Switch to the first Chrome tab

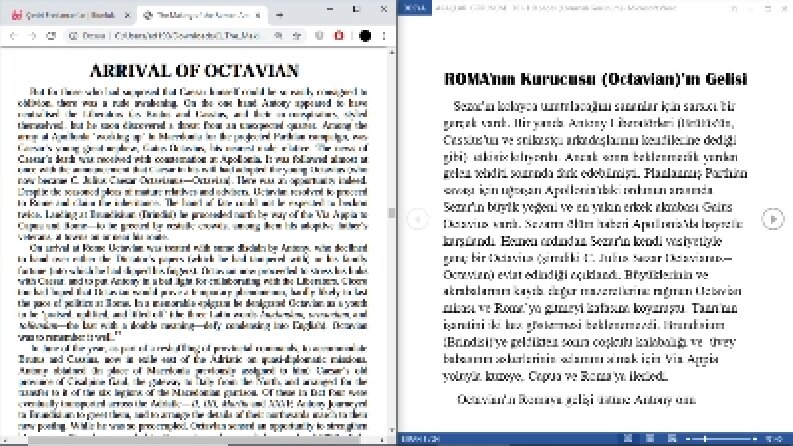(70, 15)
